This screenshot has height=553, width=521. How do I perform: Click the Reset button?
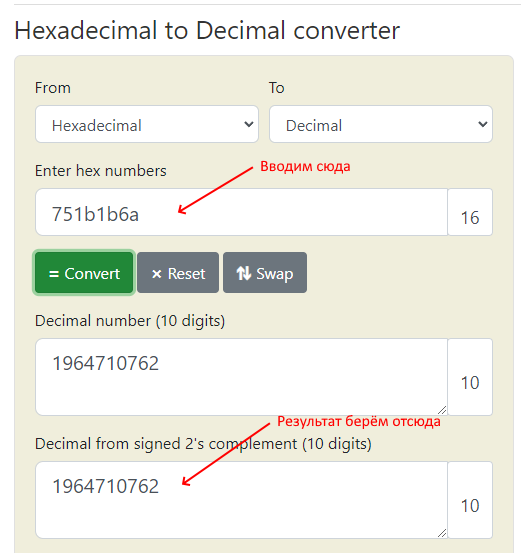point(178,273)
